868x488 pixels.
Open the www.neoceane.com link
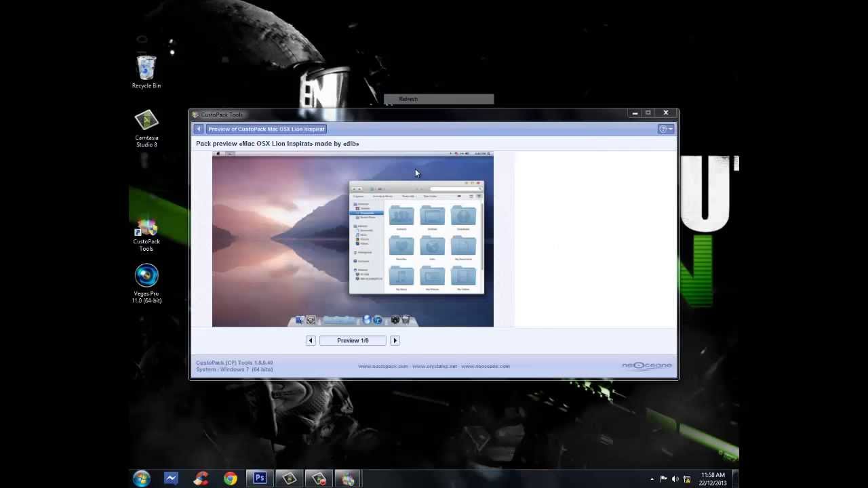[x=486, y=367]
